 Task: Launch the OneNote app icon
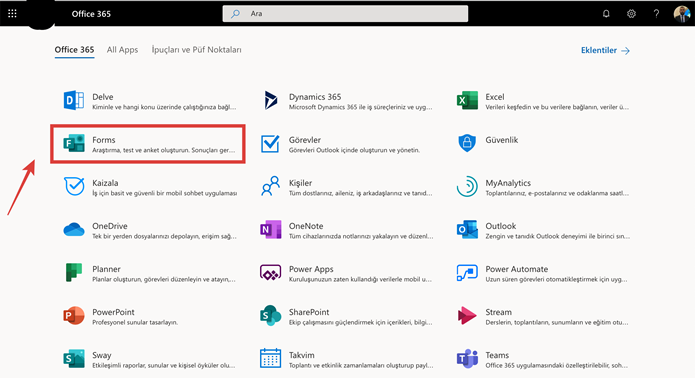pos(270,230)
